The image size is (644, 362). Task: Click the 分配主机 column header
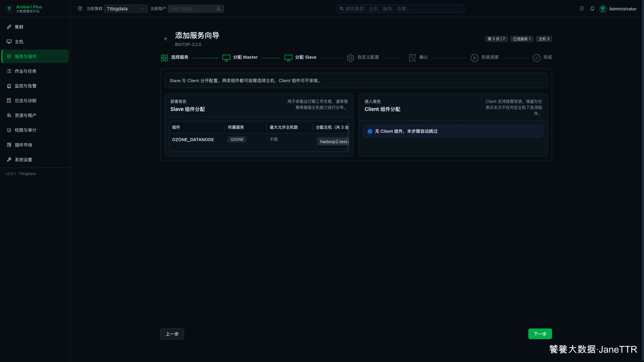point(332,127)
